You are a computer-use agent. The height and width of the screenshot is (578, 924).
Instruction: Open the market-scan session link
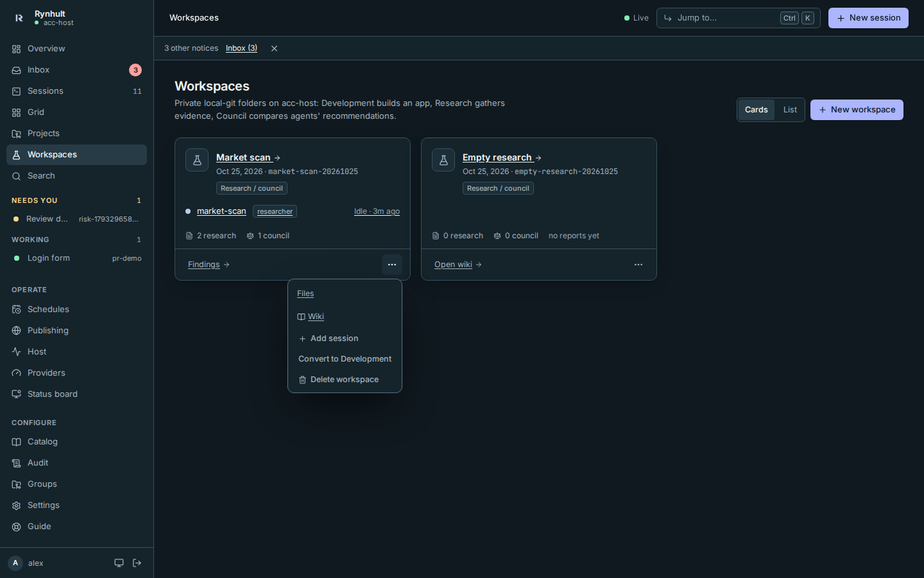(221, 211)
